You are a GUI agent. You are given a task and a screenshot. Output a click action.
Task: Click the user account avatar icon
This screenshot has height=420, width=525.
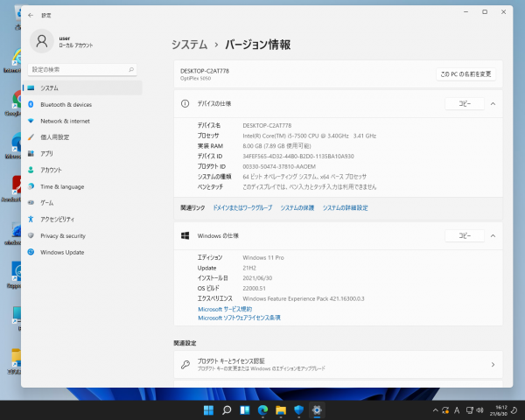coord(42,41)
